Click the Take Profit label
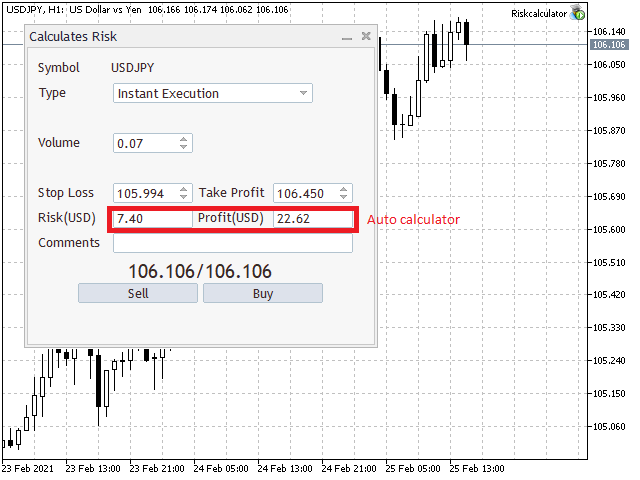The height and width of the screenshot is (480, 640). (231, 193)
